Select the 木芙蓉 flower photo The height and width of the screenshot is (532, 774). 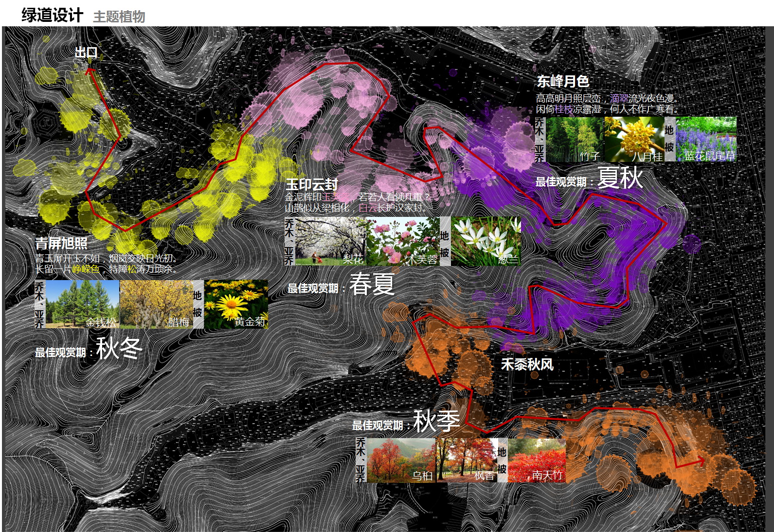403,241
